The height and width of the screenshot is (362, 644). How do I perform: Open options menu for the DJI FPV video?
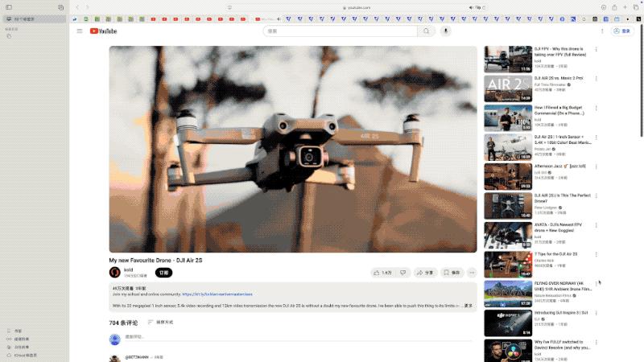(x=597, y=49)
